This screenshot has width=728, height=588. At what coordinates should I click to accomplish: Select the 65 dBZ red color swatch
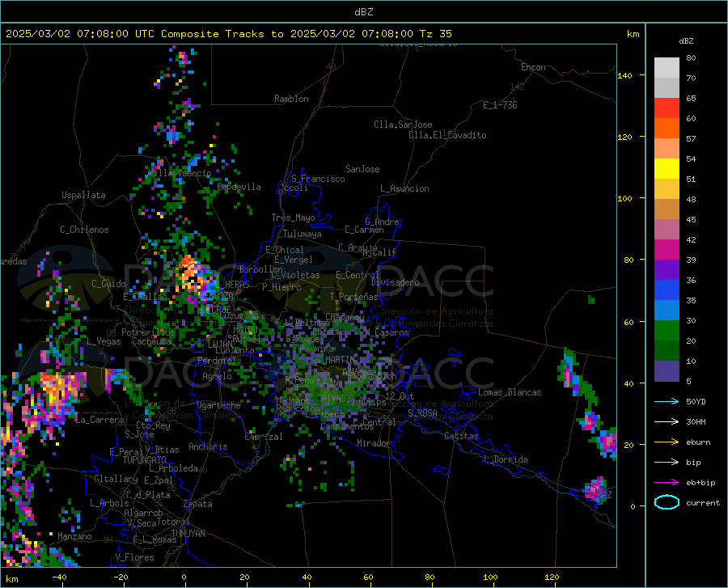point(667,108)
